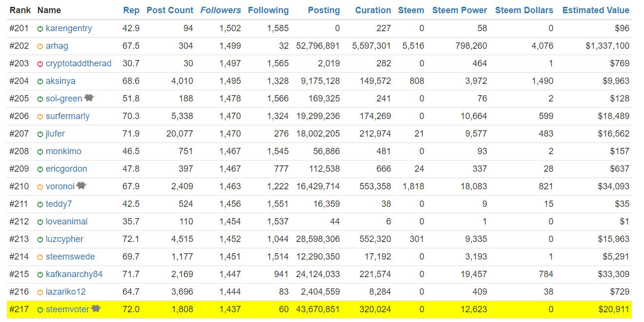Open the jlufer profile link
The width and height of the screenshot is (644, 322).
click(55, 134)
